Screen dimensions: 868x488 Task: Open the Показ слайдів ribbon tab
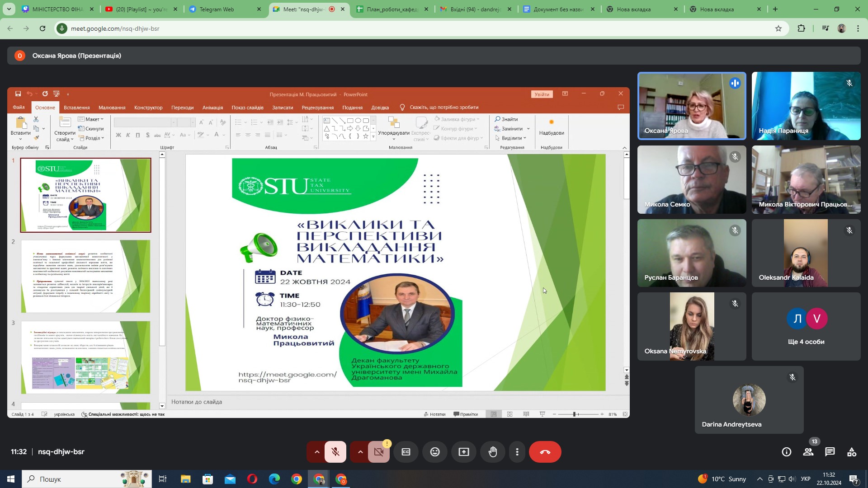(247, 108)
